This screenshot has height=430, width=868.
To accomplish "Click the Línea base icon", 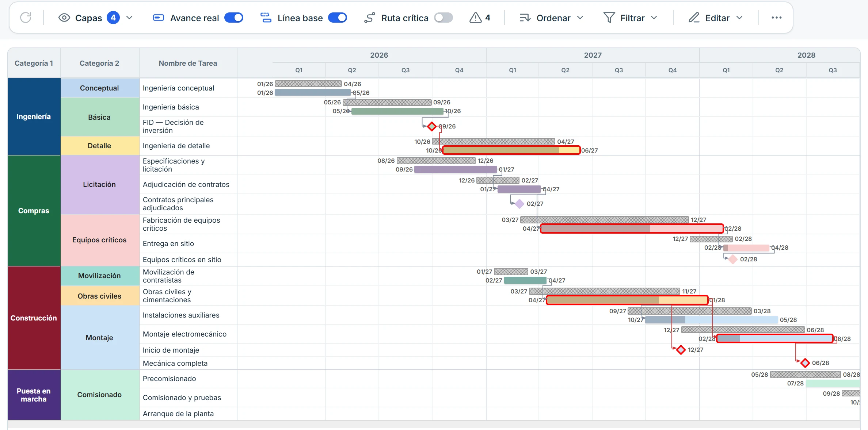I will [x=266, y=18].
